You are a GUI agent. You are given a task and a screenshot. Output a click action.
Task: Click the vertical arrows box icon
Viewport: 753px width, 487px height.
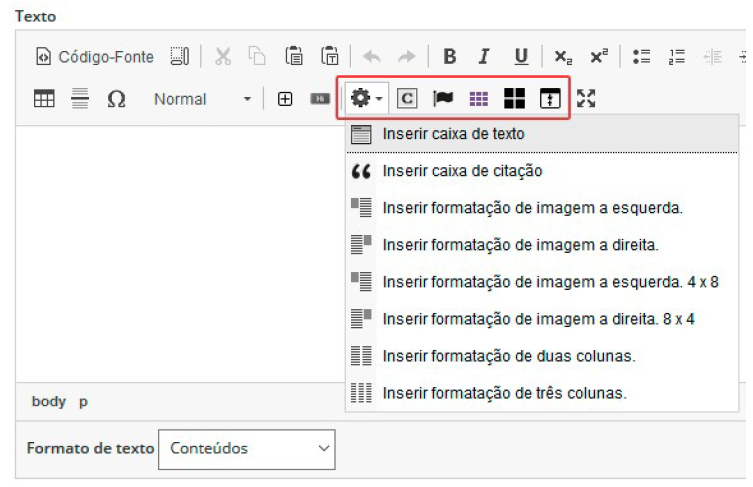pos(550,98)
